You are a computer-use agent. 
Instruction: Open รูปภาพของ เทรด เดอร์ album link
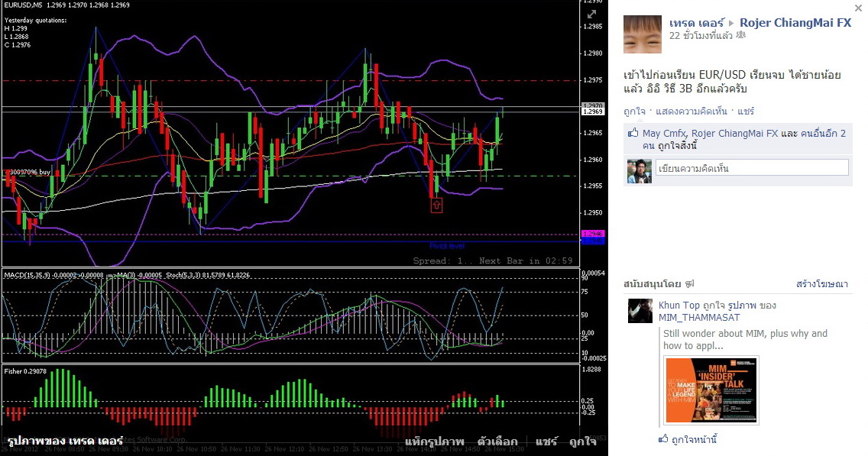coord(65,441)
